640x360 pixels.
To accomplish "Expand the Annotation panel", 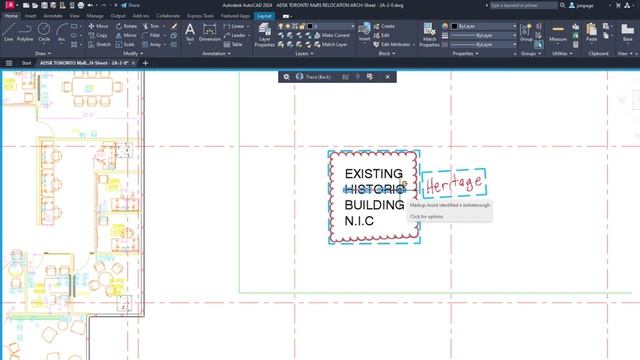I will coord(216,53).
